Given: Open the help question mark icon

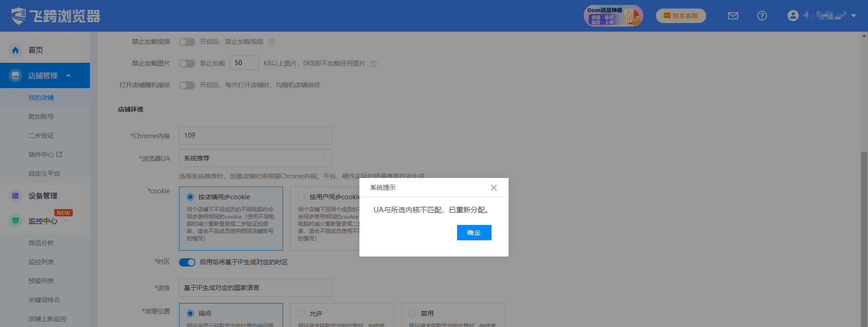Looking at the screenshot, I should 762,16.
